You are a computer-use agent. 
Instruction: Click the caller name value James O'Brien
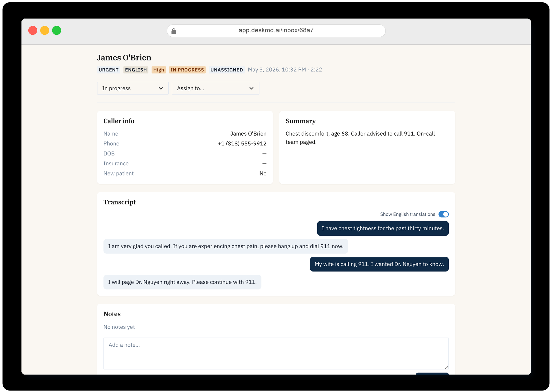click(x=248, y=134)
